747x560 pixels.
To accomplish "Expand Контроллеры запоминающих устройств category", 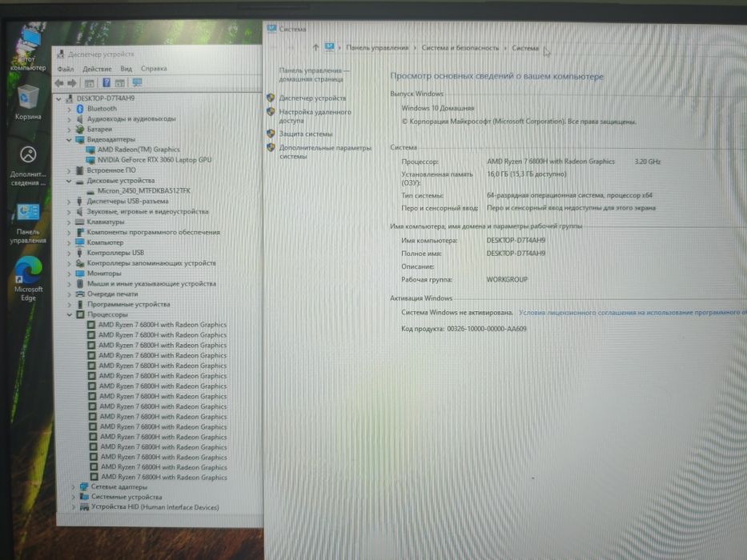I will click(x=69, y=263).
